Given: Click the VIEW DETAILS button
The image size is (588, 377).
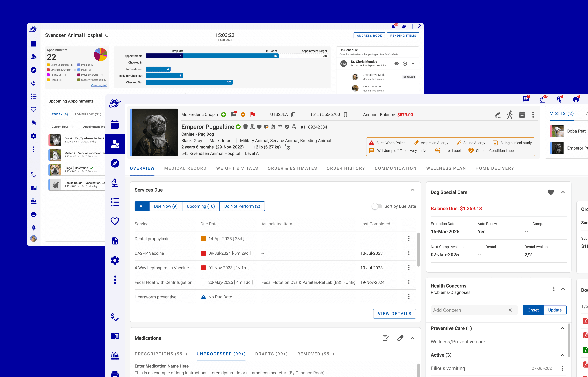Looking at the screenshot, I should point(394,314).
